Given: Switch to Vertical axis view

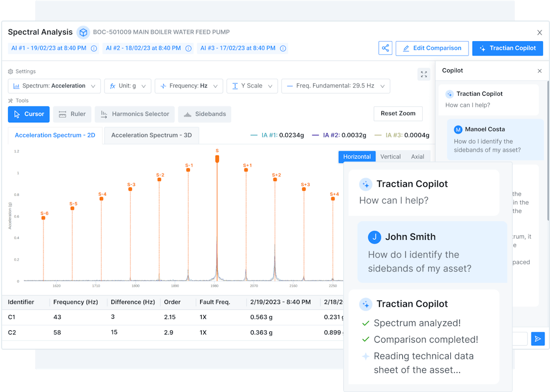Looking at the screenshot, I should [x=390, y=157].
